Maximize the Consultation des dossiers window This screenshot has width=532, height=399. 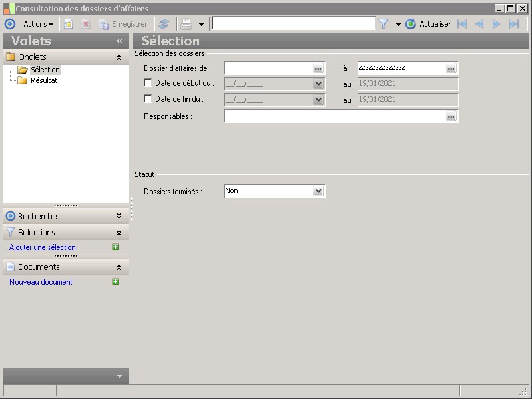510,9
